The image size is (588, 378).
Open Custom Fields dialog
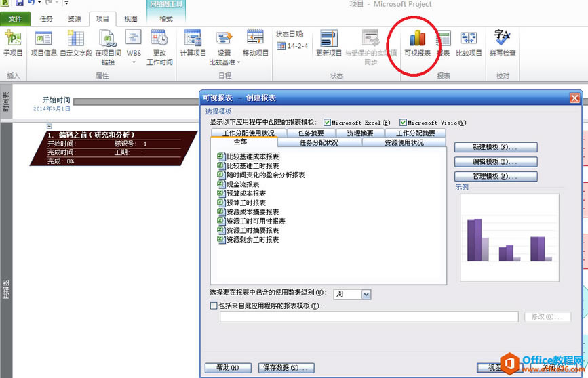pyautogui.click(x=76, y=43)
